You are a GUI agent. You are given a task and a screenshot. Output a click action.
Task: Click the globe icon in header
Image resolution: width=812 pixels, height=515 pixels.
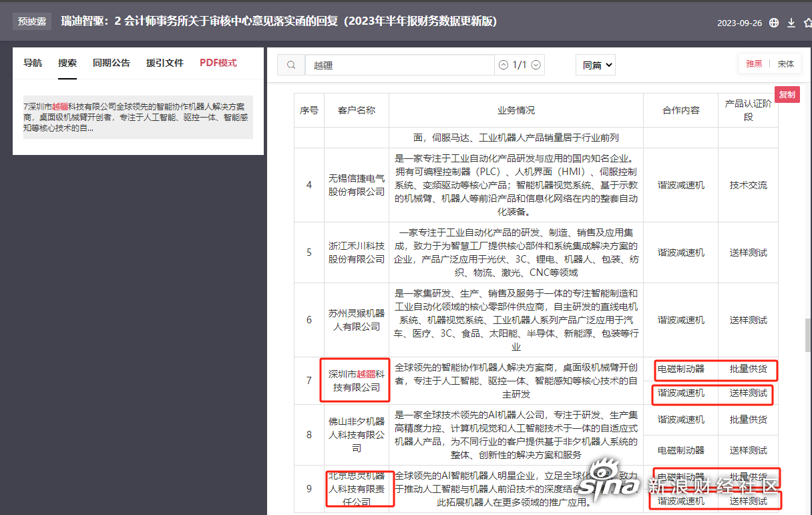[x=774, y=23]
